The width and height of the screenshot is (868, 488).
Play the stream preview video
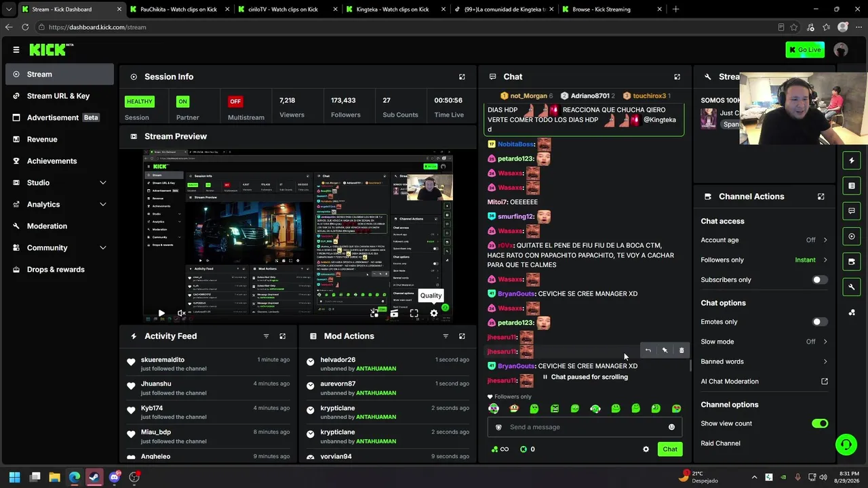click(x=161, y=313)
